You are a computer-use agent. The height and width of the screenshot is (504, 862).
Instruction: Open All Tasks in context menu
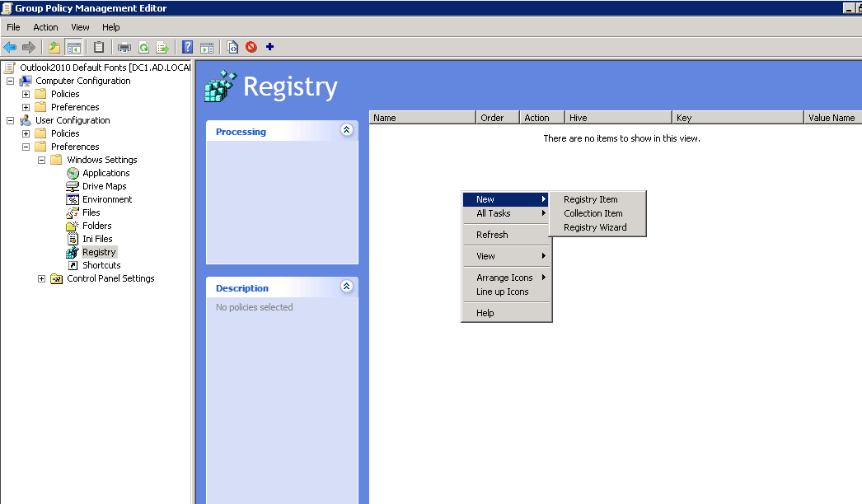coord(506,213)
